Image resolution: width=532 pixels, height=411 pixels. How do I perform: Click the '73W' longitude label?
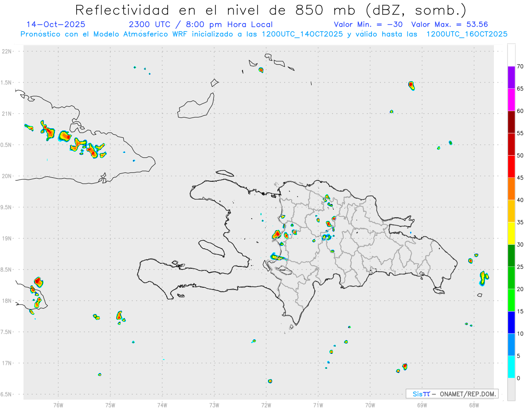[214, 405]
